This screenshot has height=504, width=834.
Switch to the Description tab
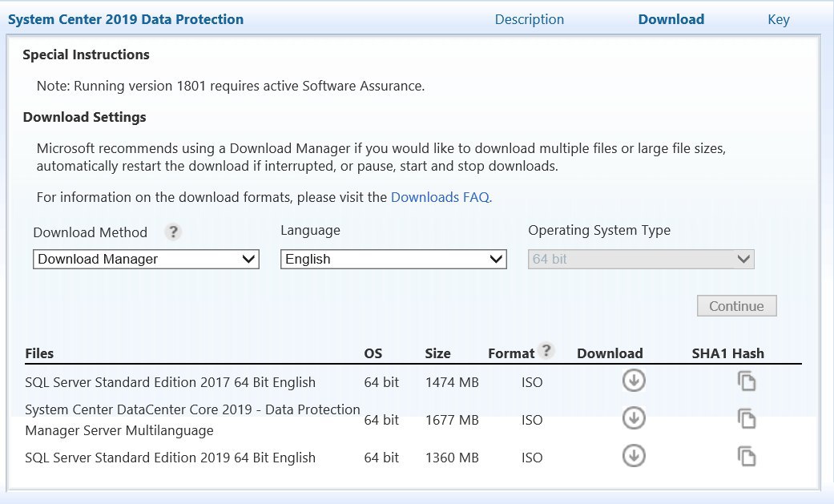pos(530,20)
